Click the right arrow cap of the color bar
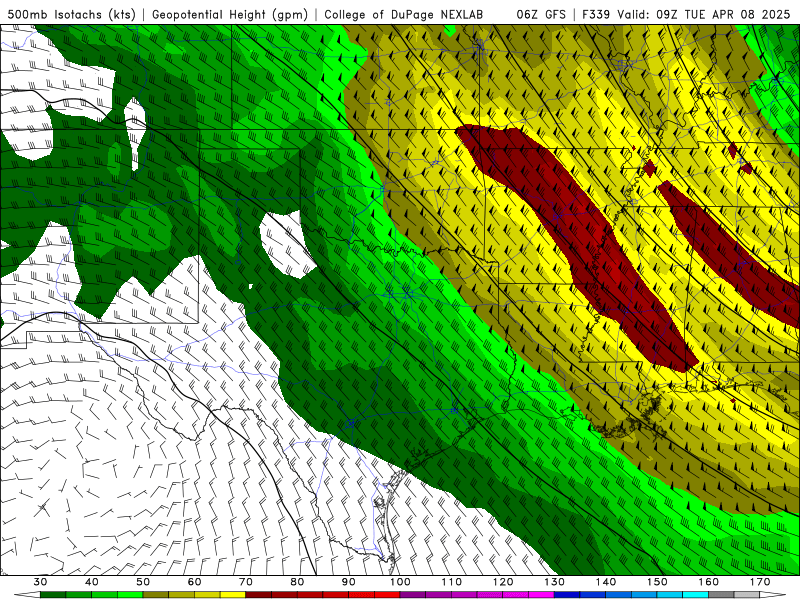 pos(773,595)
